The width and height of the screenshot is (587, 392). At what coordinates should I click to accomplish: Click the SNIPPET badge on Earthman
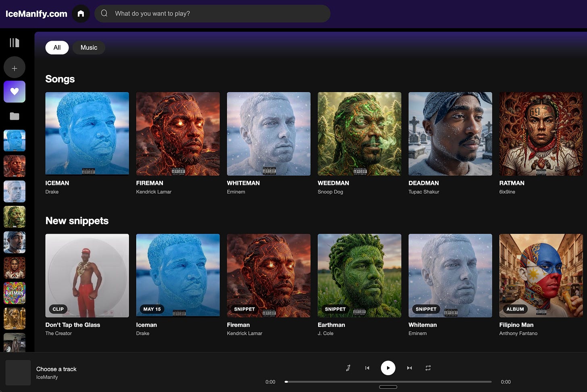(x=335, y=309)
